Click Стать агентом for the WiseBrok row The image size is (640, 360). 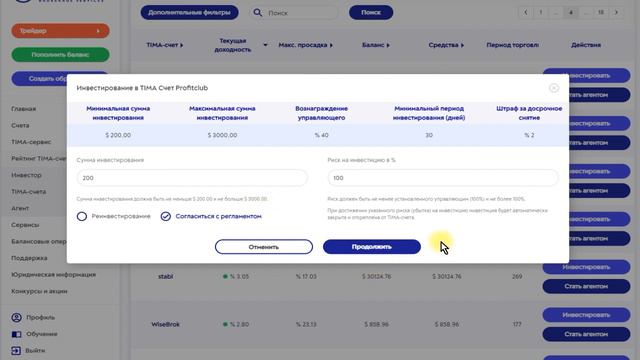(586, 334)
